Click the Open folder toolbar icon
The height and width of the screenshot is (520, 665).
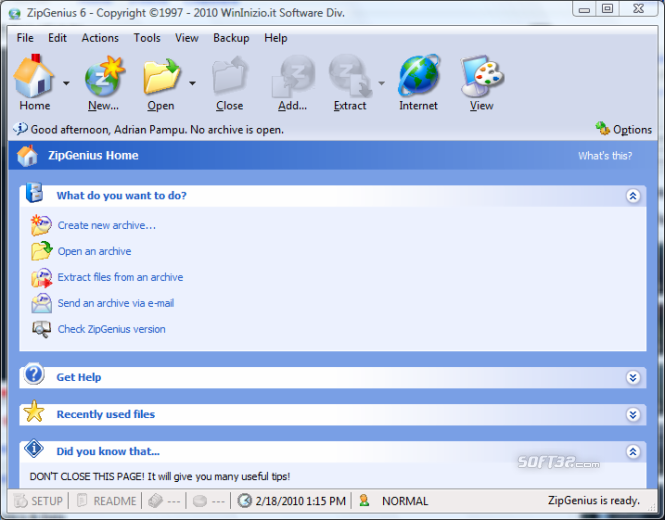pos(162,76)
